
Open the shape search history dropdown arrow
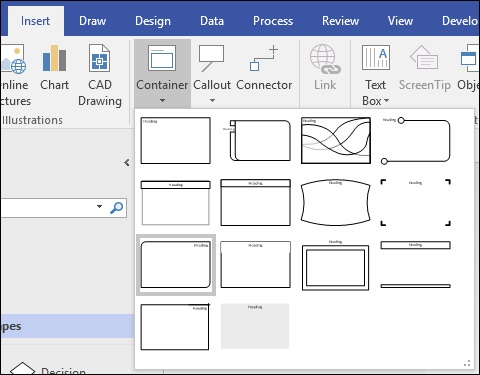pyautogui.click(x=99, y=206)
